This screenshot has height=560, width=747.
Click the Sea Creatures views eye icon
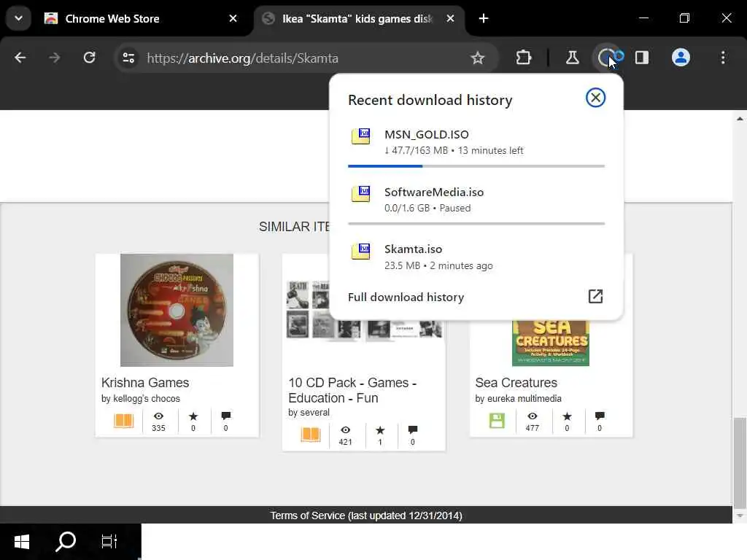point(532,416)
